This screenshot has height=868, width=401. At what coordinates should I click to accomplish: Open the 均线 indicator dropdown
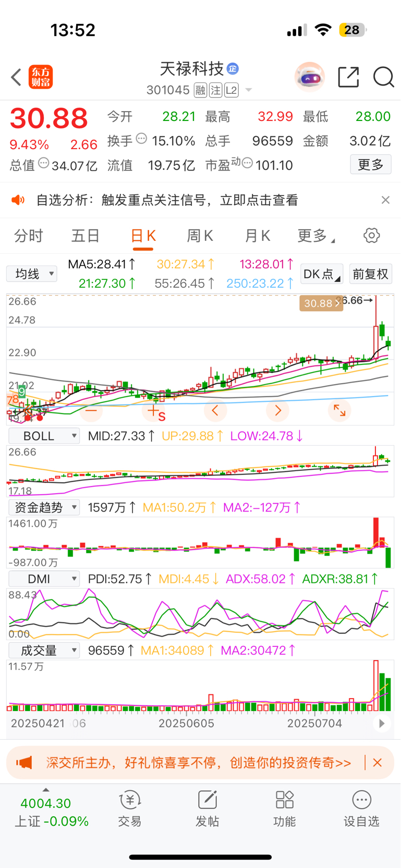tap(31, 274)
